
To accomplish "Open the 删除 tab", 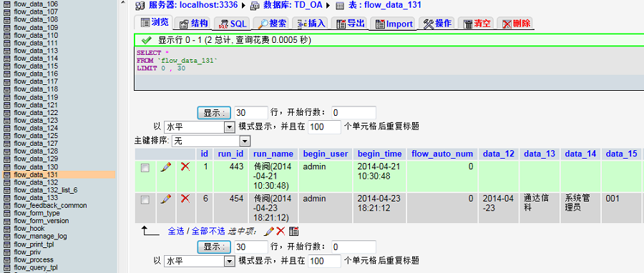I will (516, 24).
